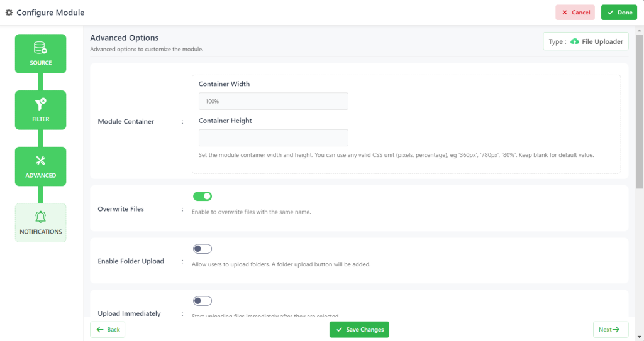Go to the Filter step
The image size is (644, 341).
click(41, 110)
